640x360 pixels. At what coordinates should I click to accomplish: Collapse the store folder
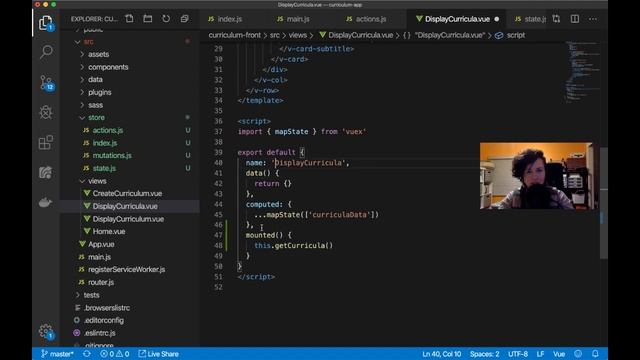pos(96,118)
